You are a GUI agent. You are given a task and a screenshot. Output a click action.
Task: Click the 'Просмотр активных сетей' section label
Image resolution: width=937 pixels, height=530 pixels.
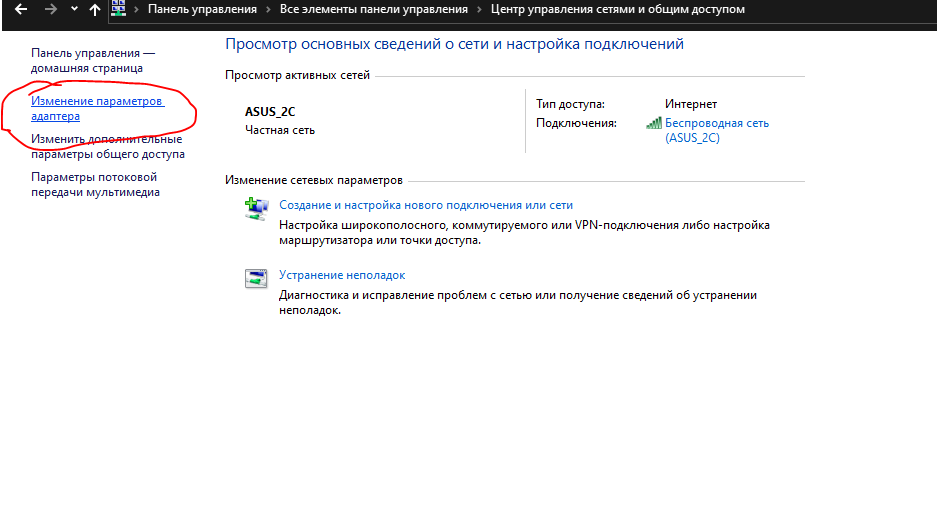(298, 75)
